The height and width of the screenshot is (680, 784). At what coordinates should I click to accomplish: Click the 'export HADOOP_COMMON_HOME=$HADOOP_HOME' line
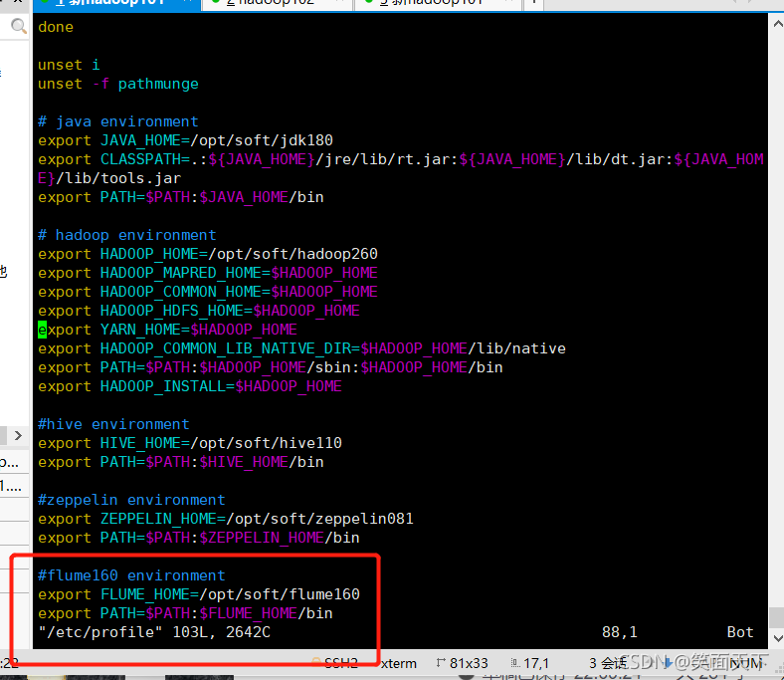(x=208, y=292)
